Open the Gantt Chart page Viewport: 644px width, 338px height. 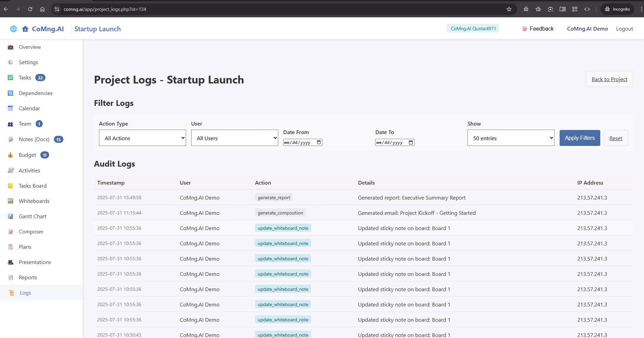[33, 217]
